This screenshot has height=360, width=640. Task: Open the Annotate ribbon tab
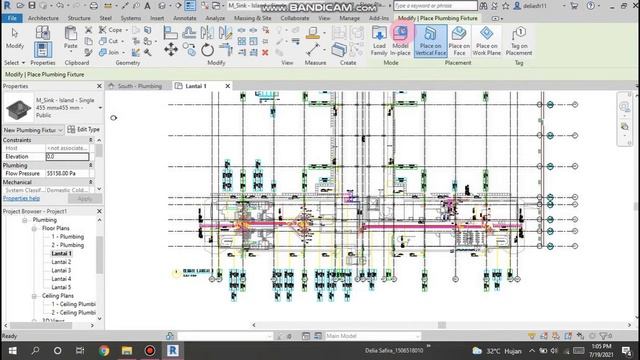point(184,18)
